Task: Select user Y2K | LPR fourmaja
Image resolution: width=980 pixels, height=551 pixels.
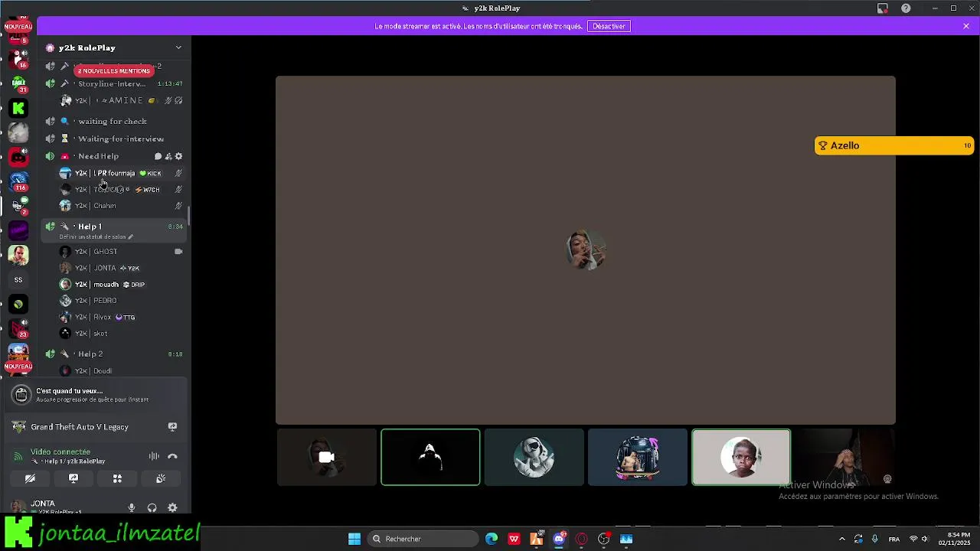Action: click(x=113, y=173)
